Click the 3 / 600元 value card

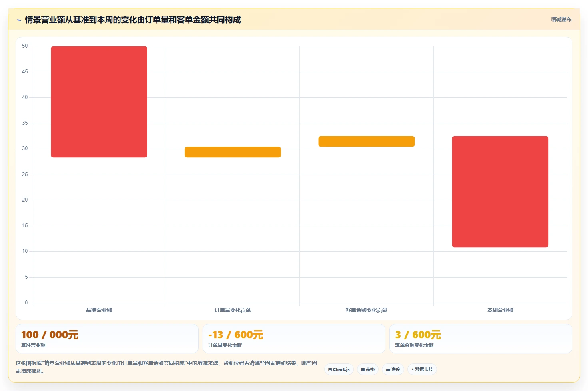click(481, 339)
